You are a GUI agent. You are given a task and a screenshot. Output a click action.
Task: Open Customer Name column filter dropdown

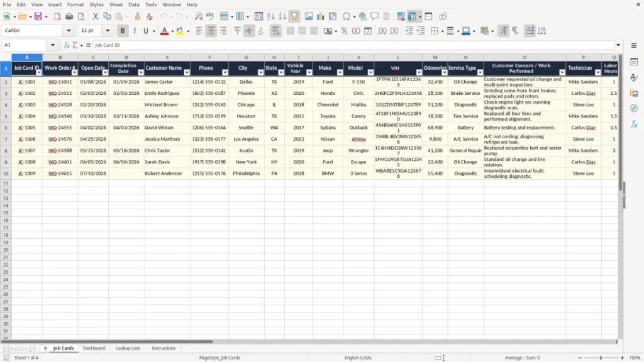point(187,73)
